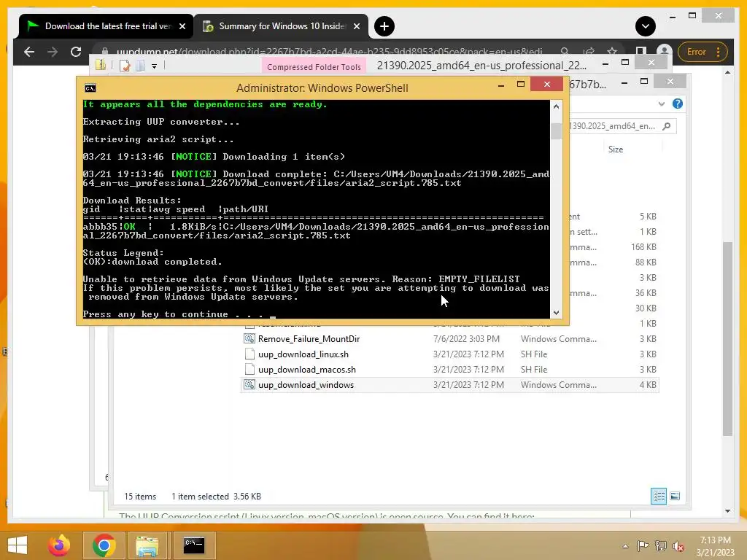Open the Windows Start button
Viewport: 747px width, 560px height.
pyautogui.click(x=18, y=545)
